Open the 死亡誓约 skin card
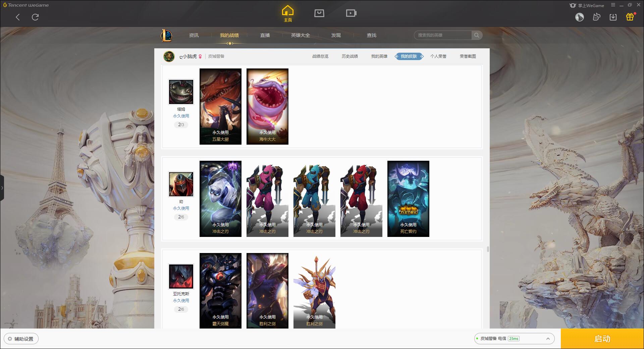Image resolution: width=644 pixels, height=349 pixels. [408, 199]
